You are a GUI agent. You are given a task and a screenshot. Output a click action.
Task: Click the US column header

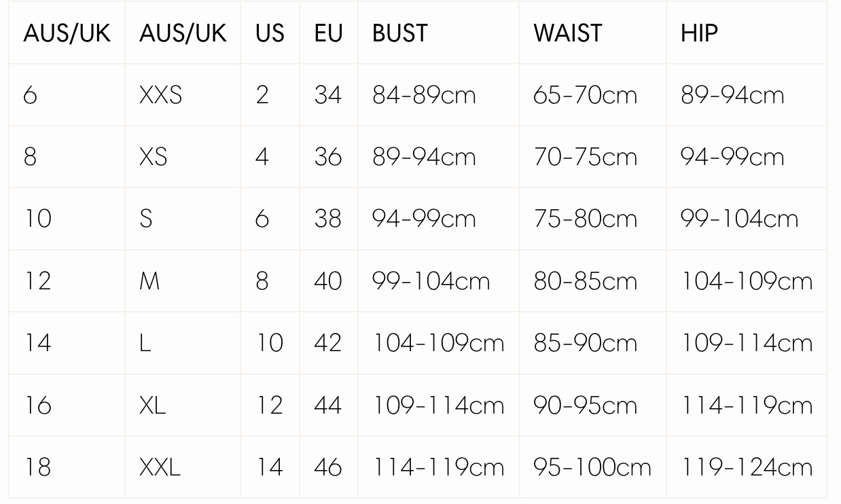(270, 33)
